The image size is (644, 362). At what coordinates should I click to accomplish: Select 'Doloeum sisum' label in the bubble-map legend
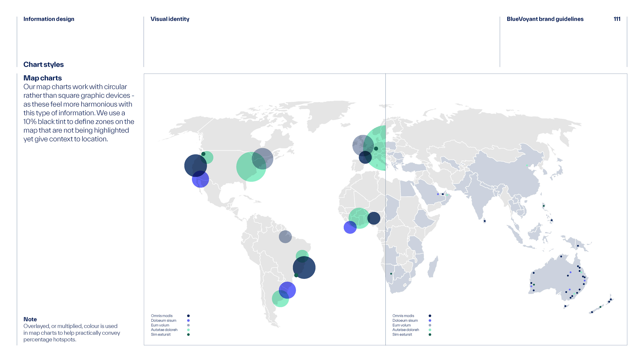coord(164,321)
